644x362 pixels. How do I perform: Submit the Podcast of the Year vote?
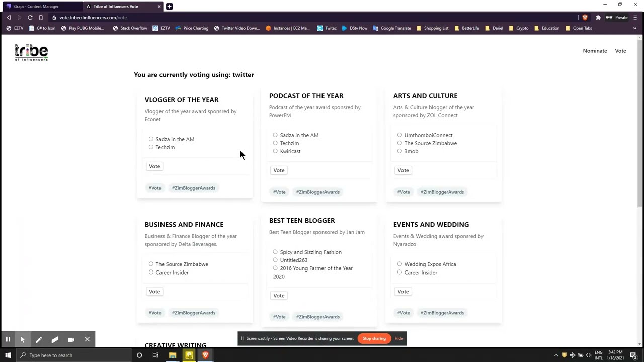279,170
